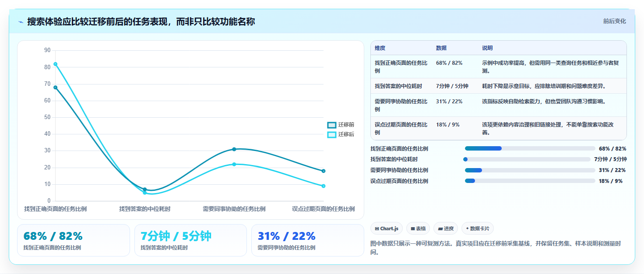Click the 7分钟 / 5分钟 data card

(191, 240)
